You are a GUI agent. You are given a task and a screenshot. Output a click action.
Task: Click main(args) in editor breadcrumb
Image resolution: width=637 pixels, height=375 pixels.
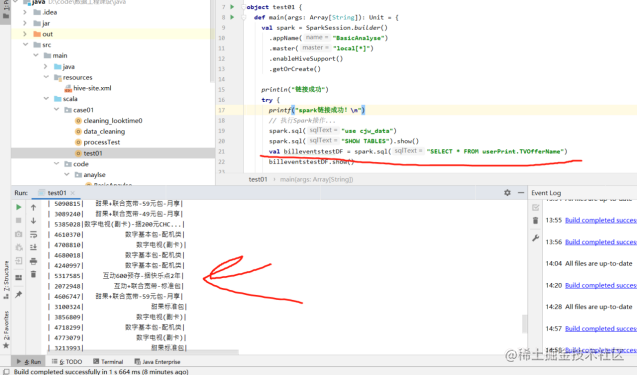[x=316, y=179]
